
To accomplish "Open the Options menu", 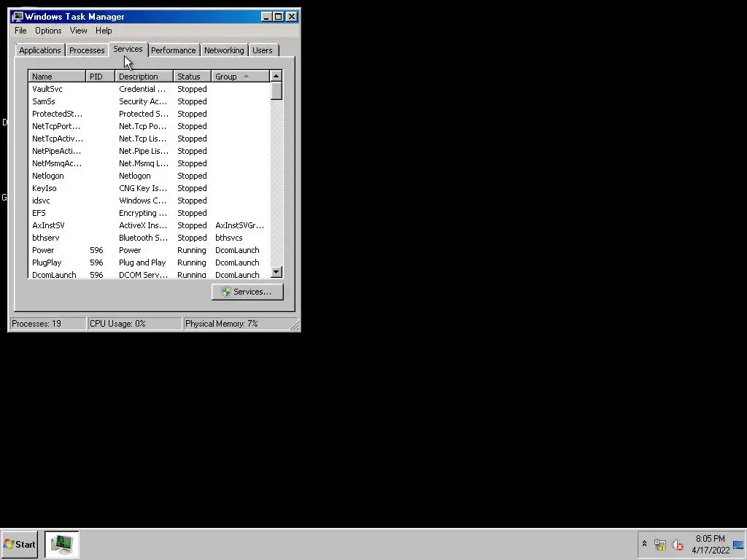I will 48,31.
